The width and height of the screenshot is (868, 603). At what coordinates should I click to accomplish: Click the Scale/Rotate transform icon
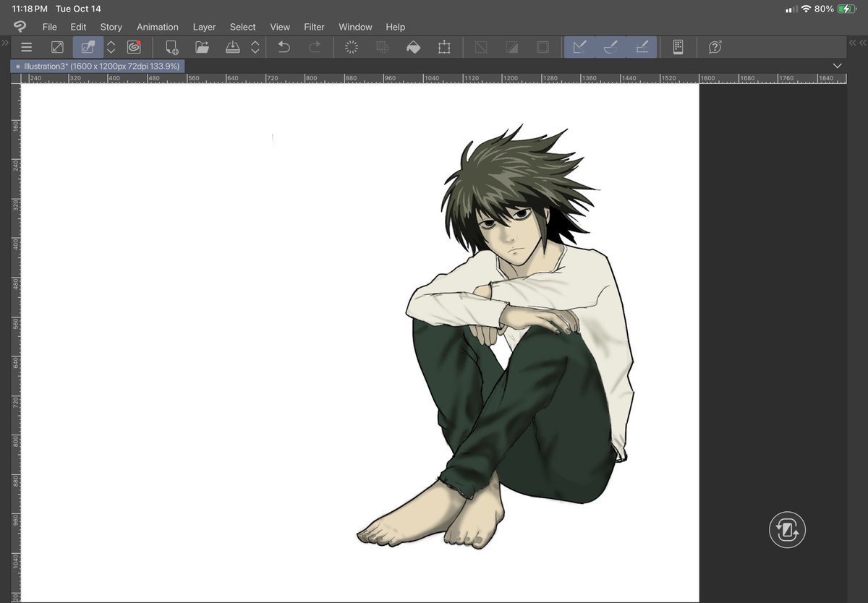[x=444, y=47]
